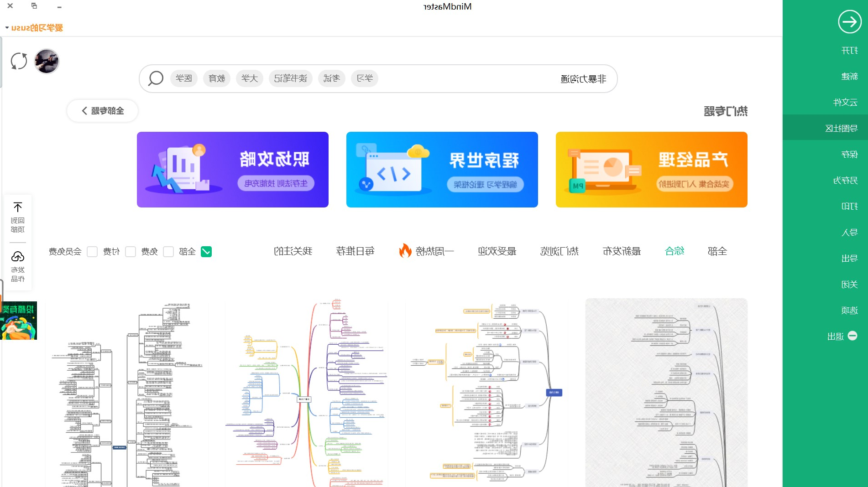Click 退出 in the sidebar
The image size is (868, 487).
tap(836, 337)
